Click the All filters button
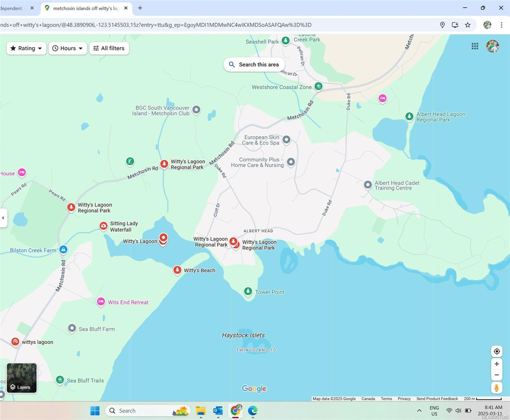 click(x=109, y=48)
